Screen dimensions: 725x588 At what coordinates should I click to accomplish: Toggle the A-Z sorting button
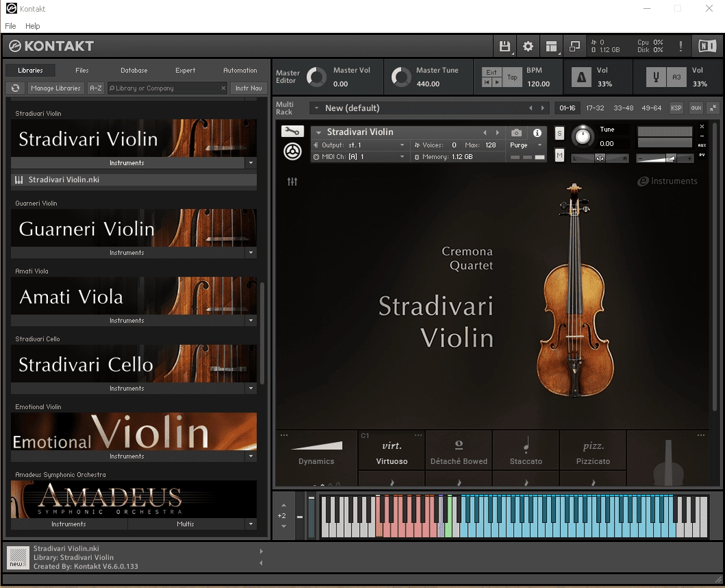[96, 88]
